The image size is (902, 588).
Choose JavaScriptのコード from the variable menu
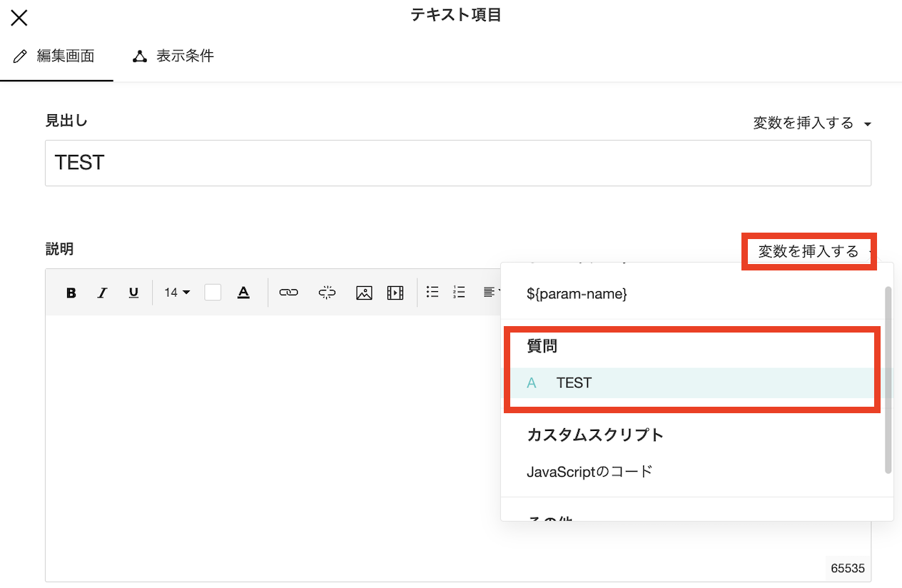click(589, 472)
